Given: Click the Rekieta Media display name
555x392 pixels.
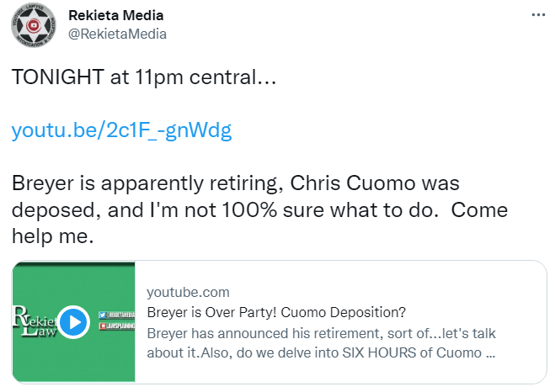Looking at the screenshot, I should [115, 15].
